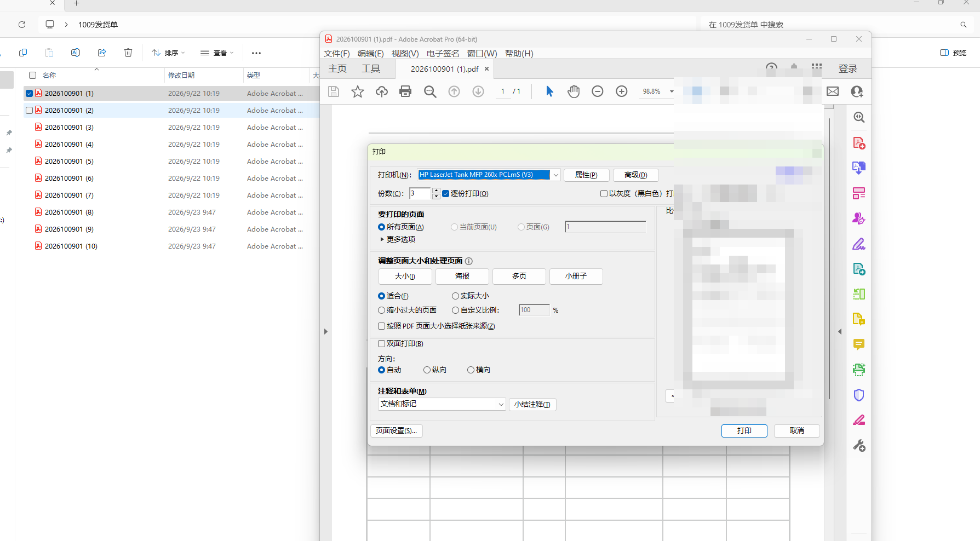
Task: Click the 份数 copies input field
Action: (x=420, y=193)
